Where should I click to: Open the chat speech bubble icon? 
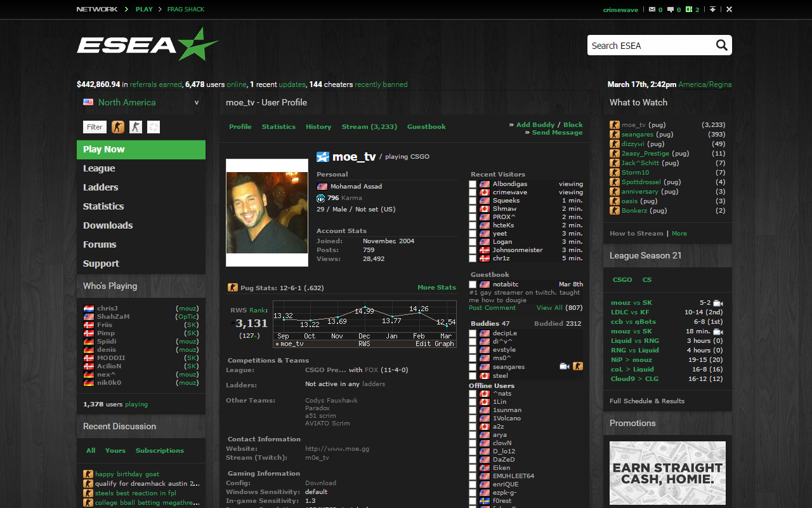click(671, 10)
